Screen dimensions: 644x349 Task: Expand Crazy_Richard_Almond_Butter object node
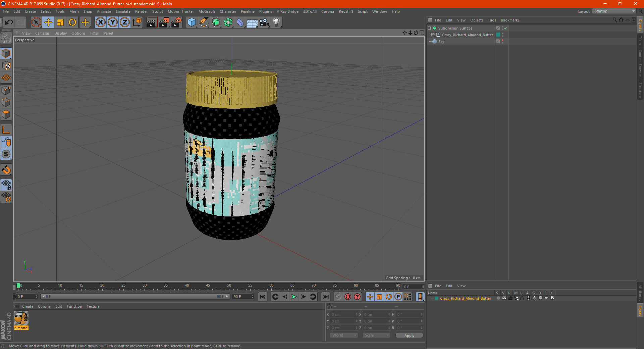point(433,35)
